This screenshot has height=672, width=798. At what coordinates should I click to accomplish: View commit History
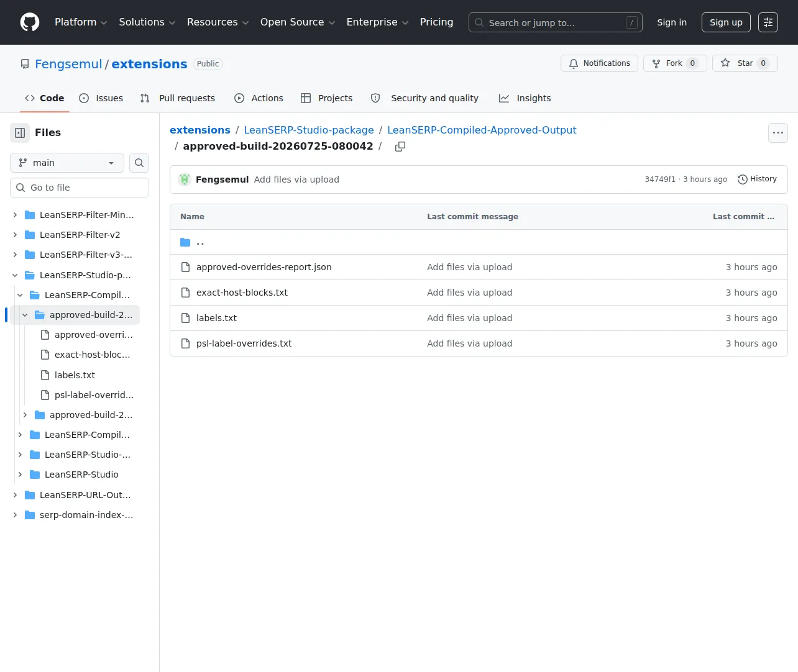click(x=757, y=179)
